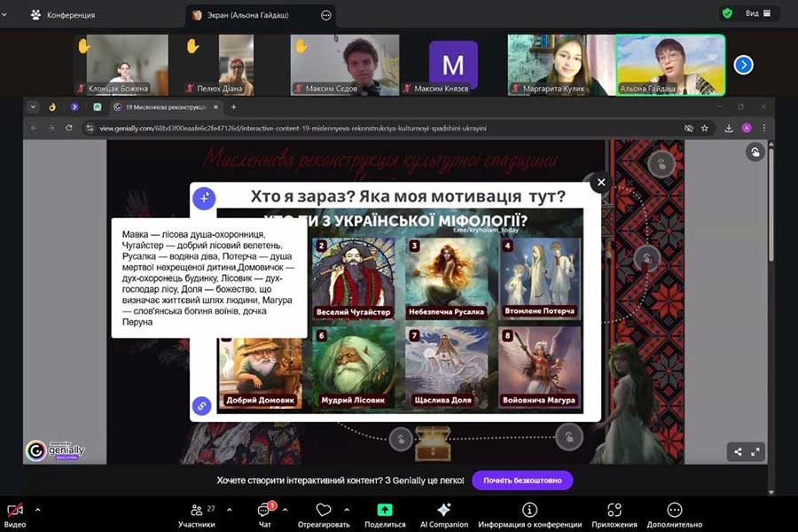The width and height of the screenshot is (798, 532).
Task: Close the mythology quiz popup
Action: click(601, 183)
